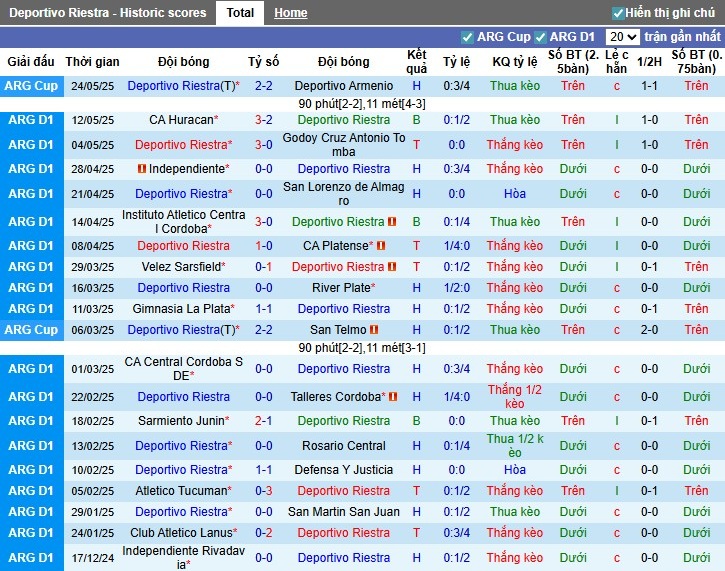Switch to the Total tab

[240, 12]
